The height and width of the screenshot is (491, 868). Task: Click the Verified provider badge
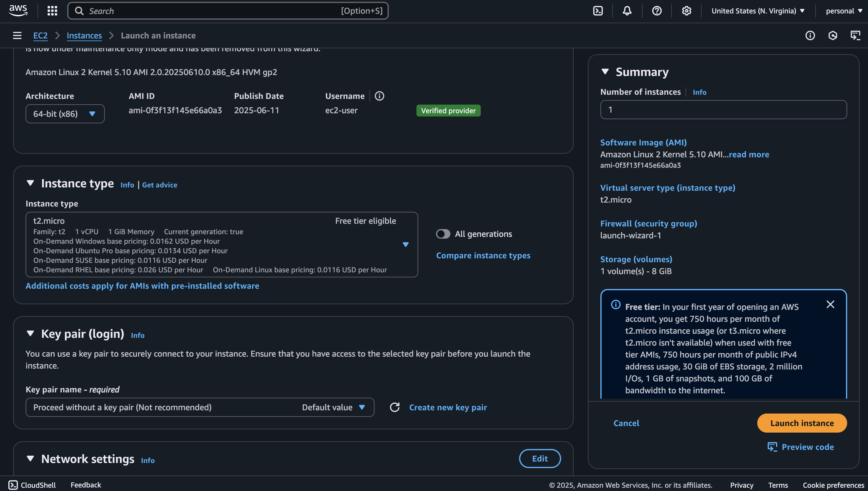tap(449, 111)
